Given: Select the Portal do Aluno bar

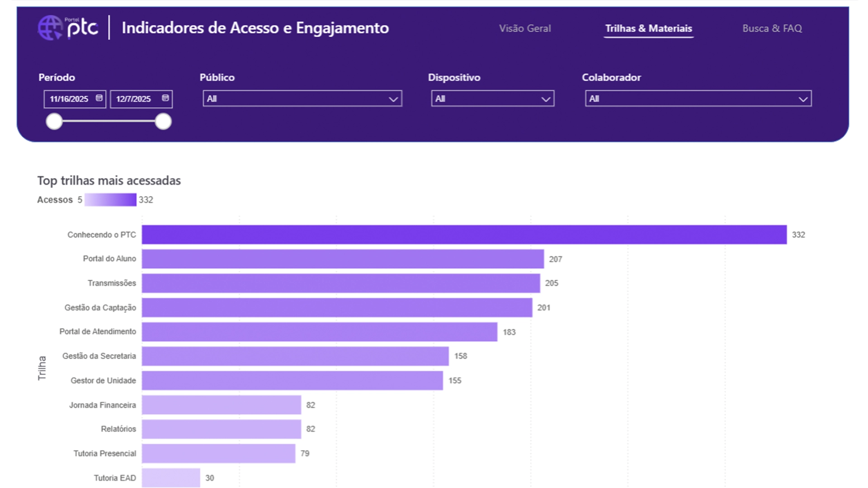Looking at the screenshot, I should coord(343,259).
